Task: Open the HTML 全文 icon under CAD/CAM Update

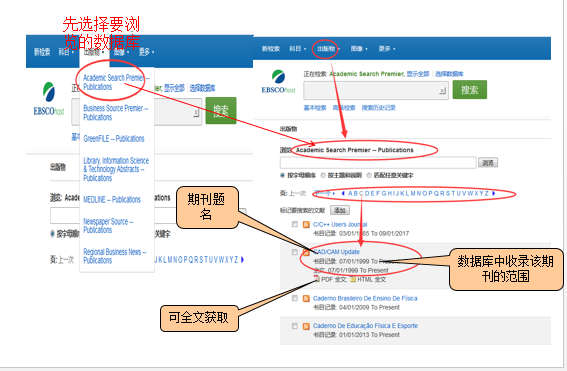Action: pos(353,279)
